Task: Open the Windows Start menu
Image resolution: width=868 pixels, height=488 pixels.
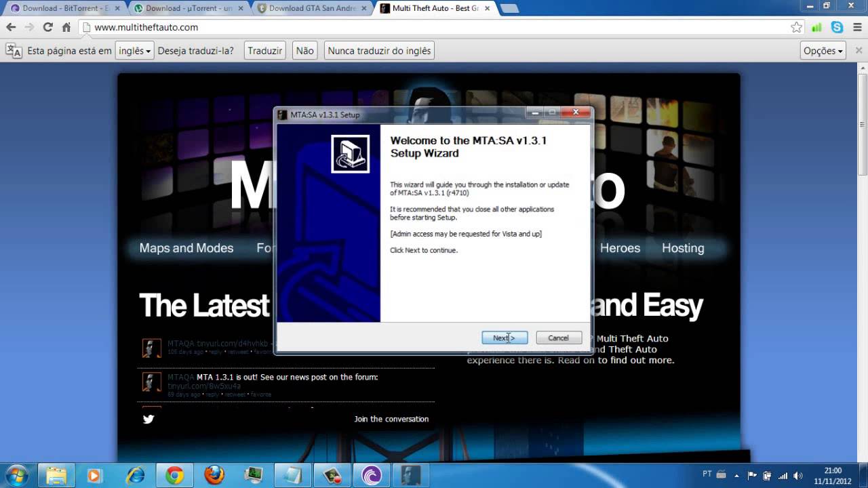Action: tap(16, 475)
